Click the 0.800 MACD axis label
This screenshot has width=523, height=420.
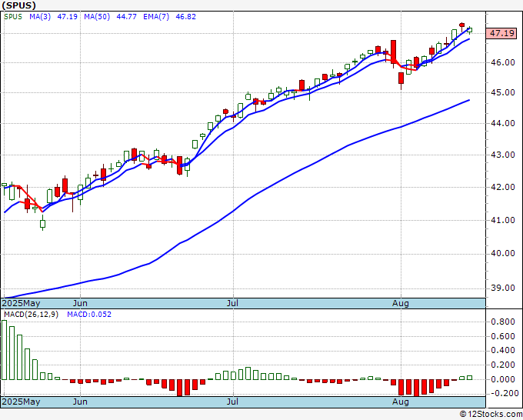point(503,322)
